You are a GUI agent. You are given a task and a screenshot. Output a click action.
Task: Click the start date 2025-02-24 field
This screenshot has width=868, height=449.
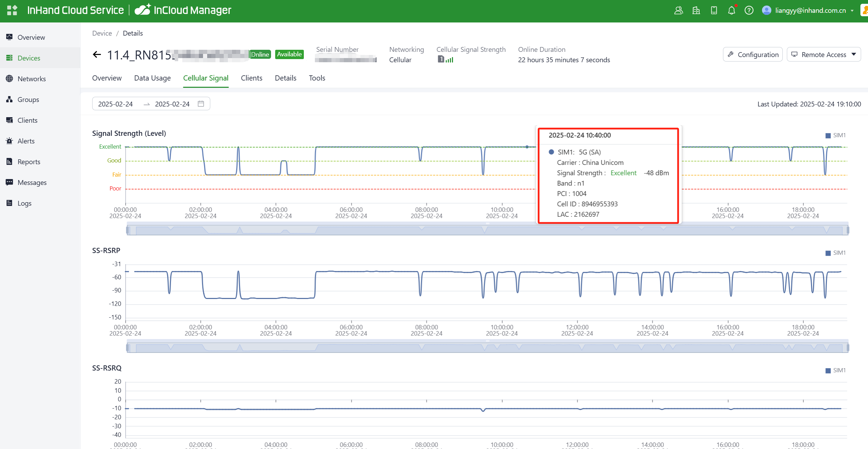click(116, 104)
